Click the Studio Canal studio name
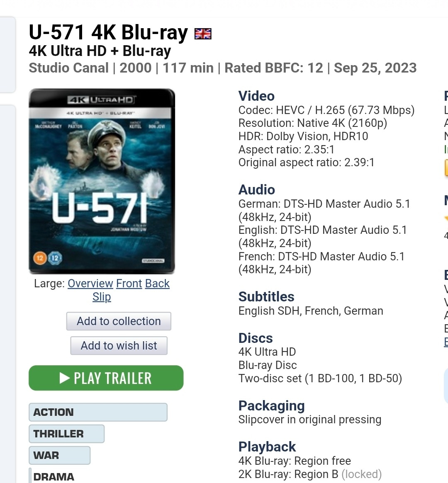Image resolution: width=448 pixels, height=483 pixels. (x=69, y=68)
